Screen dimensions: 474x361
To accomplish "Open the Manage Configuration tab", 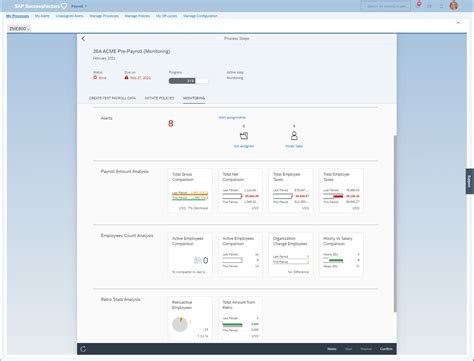I will pos(200,16).
